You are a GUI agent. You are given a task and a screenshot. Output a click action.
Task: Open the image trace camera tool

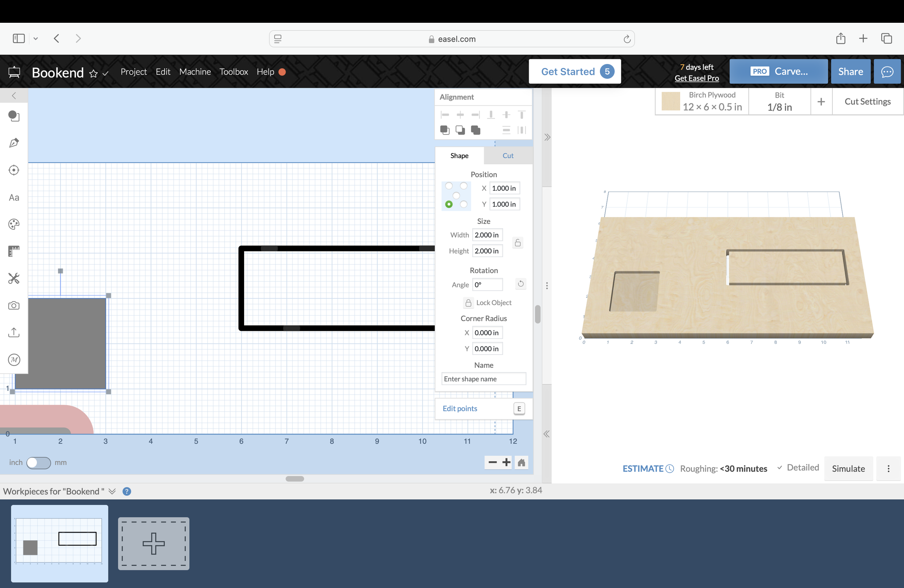[14, 306]
